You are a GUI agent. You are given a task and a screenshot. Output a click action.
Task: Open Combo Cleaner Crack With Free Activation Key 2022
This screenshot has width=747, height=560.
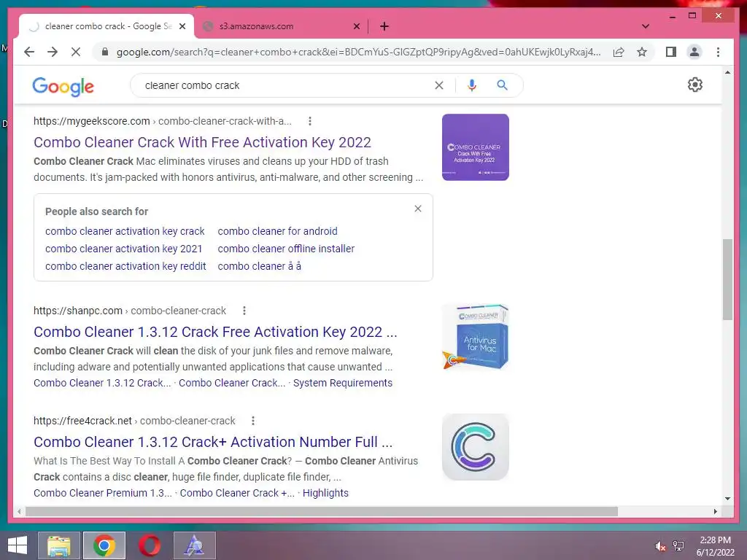[x=202, y=142]
